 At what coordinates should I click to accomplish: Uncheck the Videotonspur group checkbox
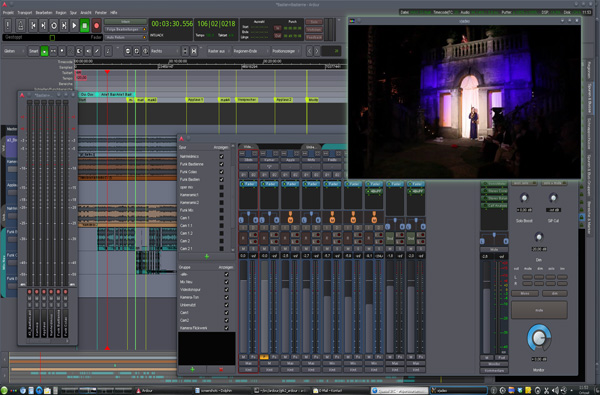226,290
